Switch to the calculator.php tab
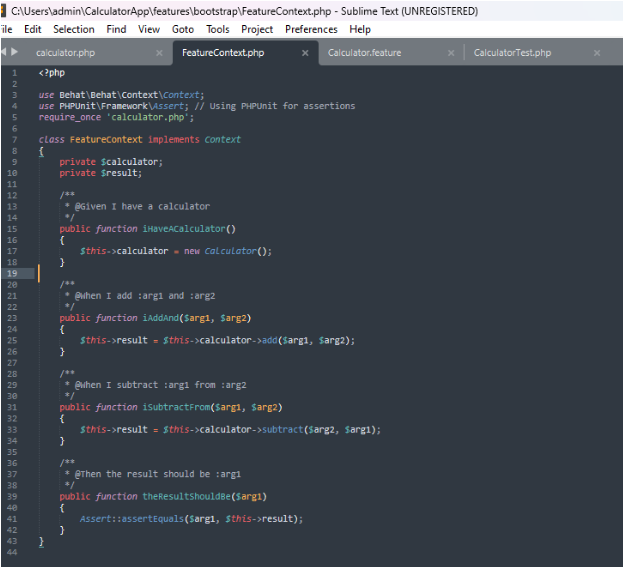The image size is (623, 567). [65, 53]
